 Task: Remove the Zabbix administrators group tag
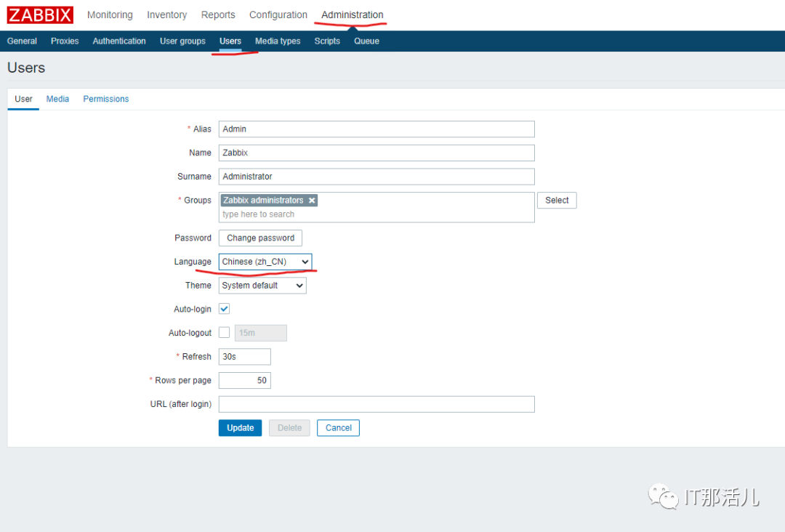click(x=312, y=200)
